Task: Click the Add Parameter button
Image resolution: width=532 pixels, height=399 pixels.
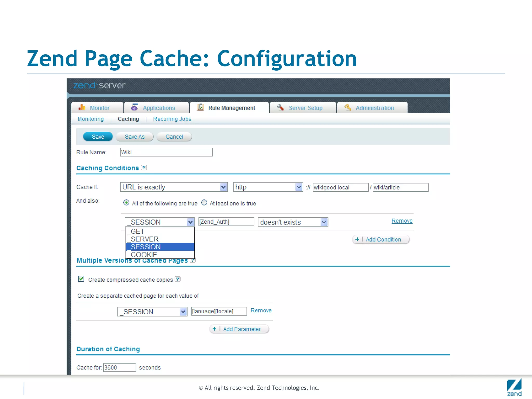Action: pyautogui.click(x=239, y=329)
